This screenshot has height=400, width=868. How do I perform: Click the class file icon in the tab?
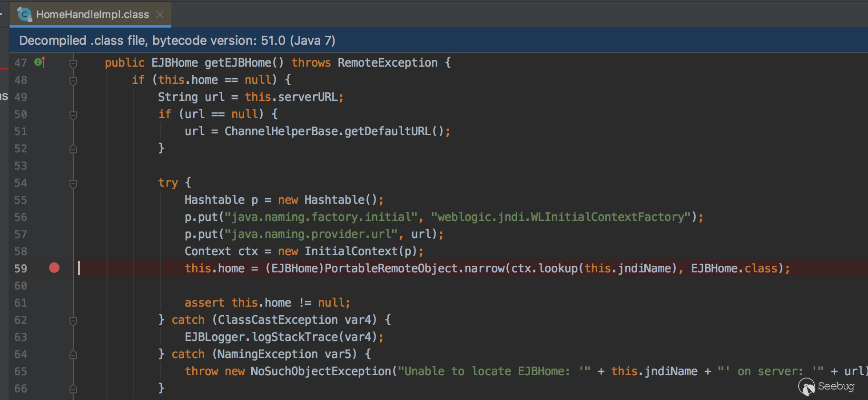[x=24, y=14]
